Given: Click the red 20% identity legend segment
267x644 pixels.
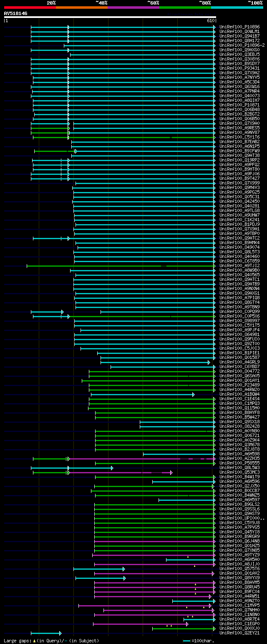Looking at the screenshot, I should pyautogui.click(x=30, y=8).
